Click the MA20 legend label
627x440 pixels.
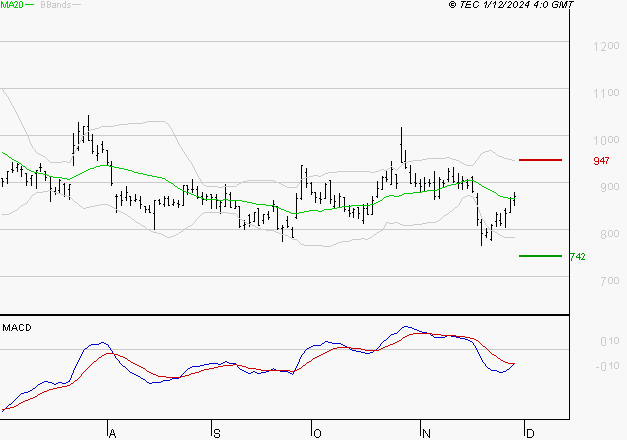12,5
